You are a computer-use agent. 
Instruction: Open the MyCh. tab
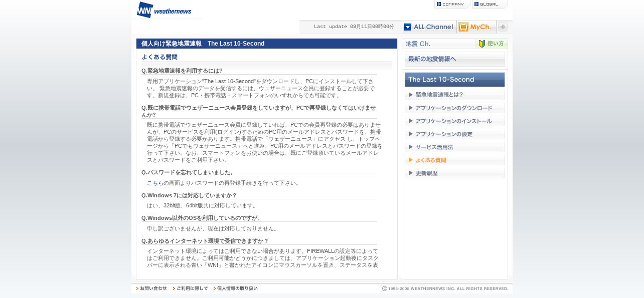476,27
